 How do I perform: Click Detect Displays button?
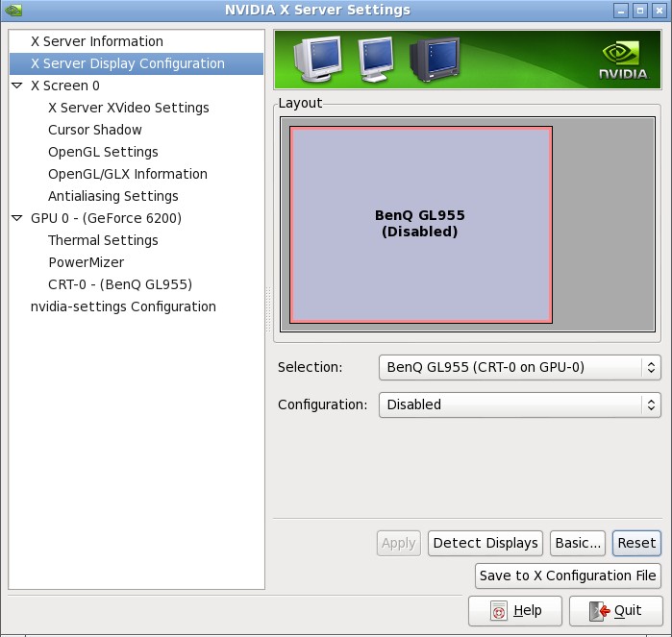pos(485,543)
